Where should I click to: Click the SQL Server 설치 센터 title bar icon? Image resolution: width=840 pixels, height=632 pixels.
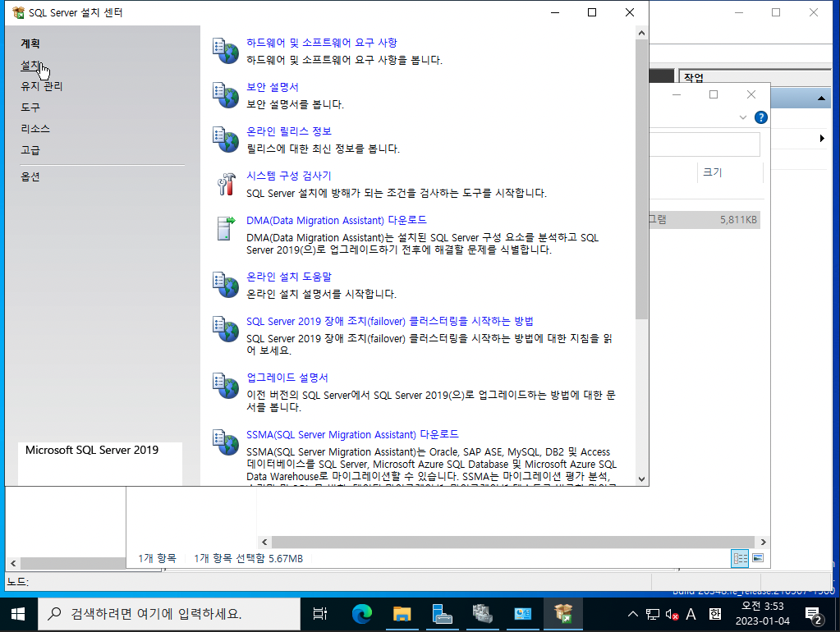point(18,12)
